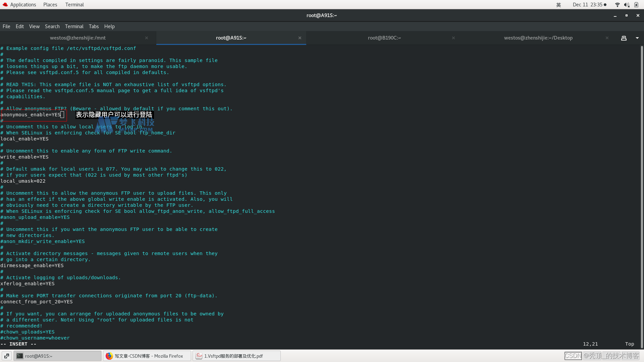Close the root@B190C tab
Screen dimensions: 644x362
453,38
